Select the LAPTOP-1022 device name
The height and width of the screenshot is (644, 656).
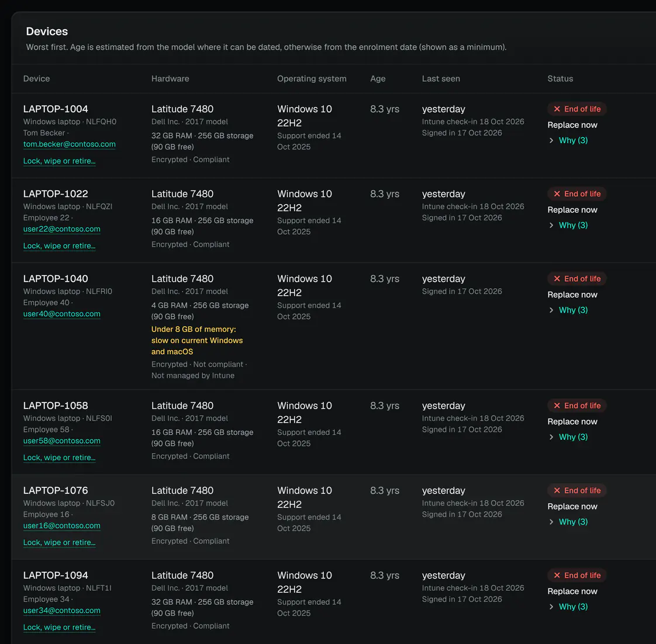[x=56, y=194]
